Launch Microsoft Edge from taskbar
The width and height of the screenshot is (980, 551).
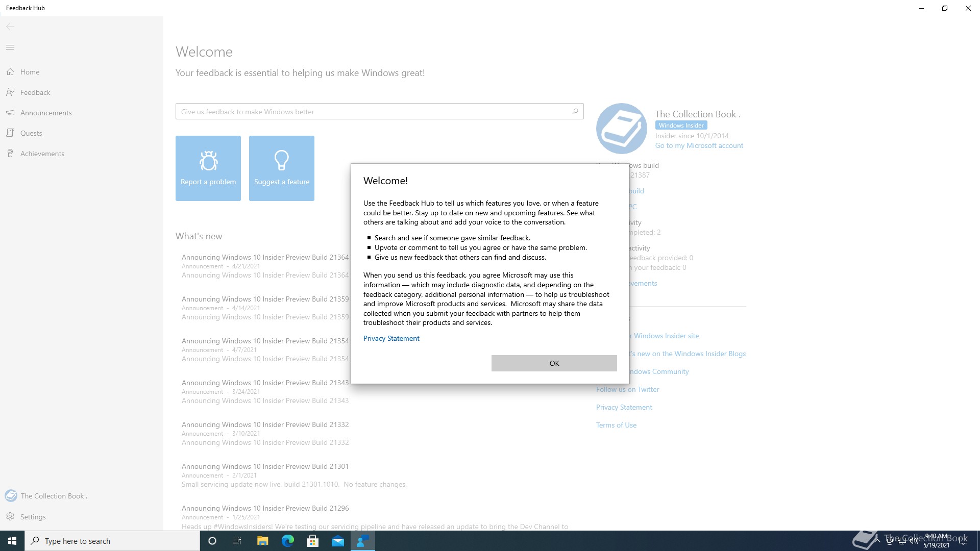[x=288, y=541]
